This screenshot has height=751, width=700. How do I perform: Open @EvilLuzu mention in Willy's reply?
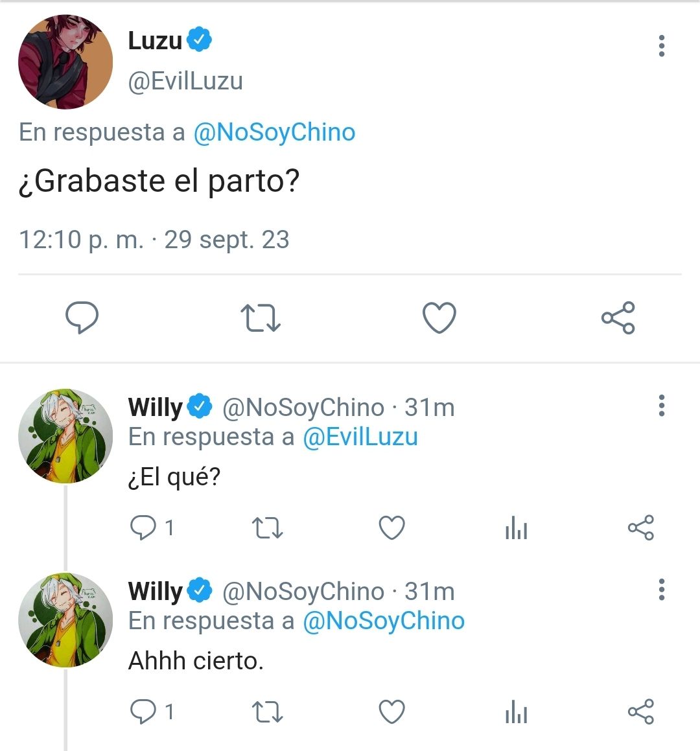point(360,437)
